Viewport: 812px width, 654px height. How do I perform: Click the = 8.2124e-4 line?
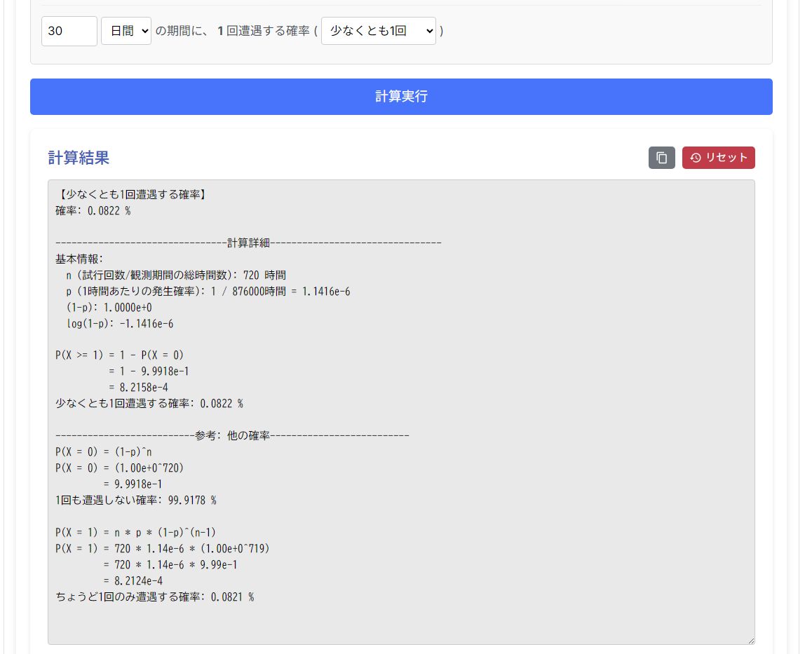click(133, 580)
